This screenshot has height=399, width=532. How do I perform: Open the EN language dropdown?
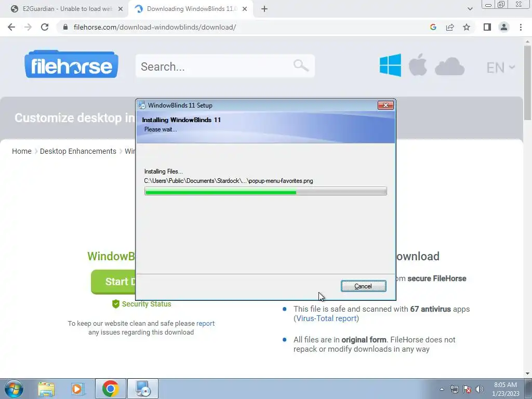pyautogui.click(x=500, y=68)
